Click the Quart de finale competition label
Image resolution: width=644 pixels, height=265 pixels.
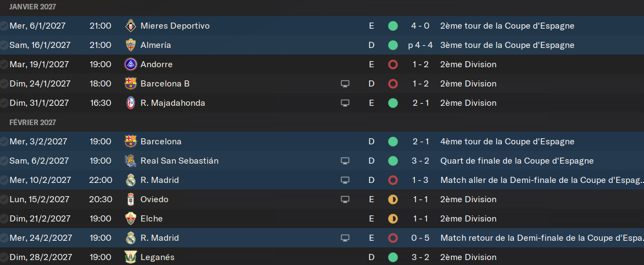pyautogui.click(x=517, y=161)
